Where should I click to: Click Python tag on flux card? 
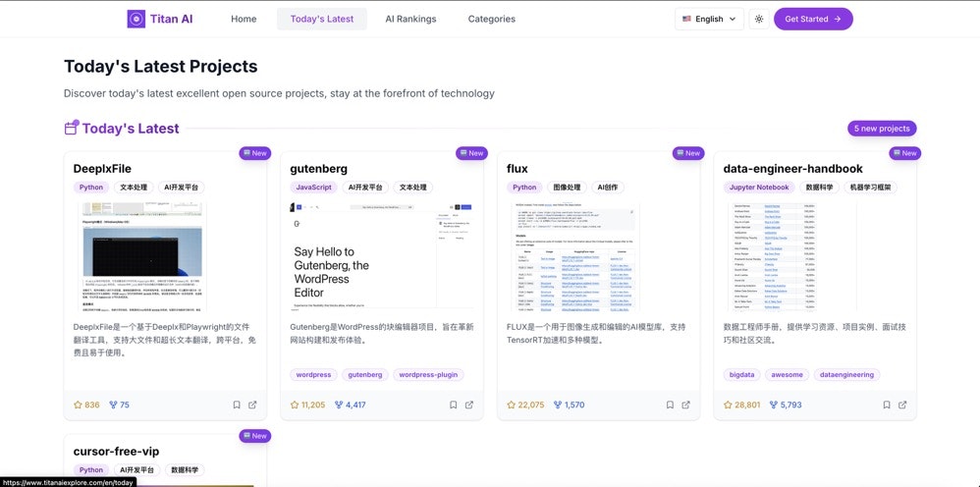[524, 188]
